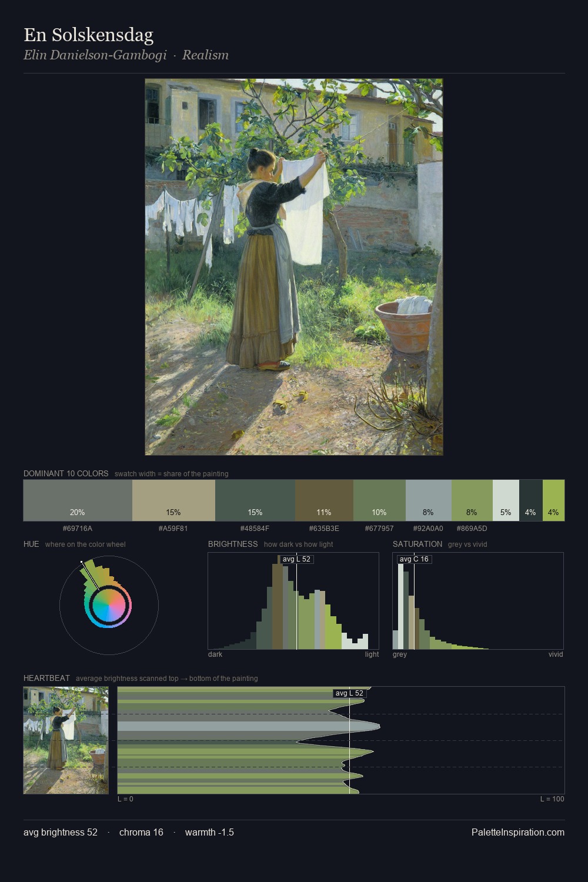Copy the hex label '#869A5D'

[x=472, y=529]
